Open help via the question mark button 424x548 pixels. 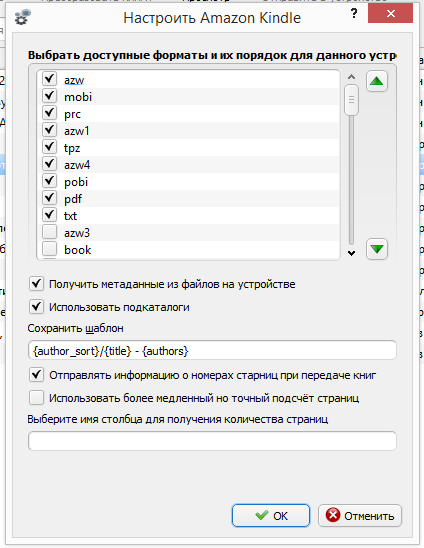point(354,14)
